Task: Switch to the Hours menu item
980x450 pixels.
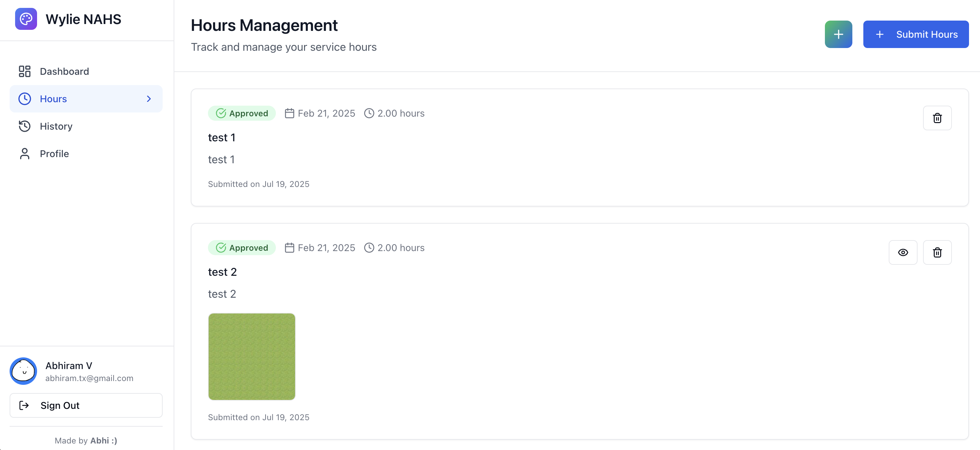Action: pos(53,98)
